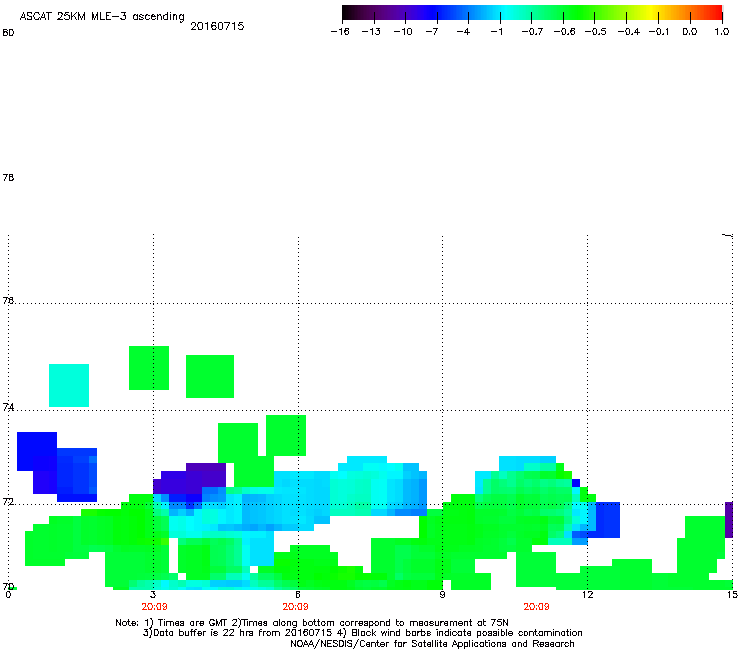Click the longitude axis label '15'

732,594
